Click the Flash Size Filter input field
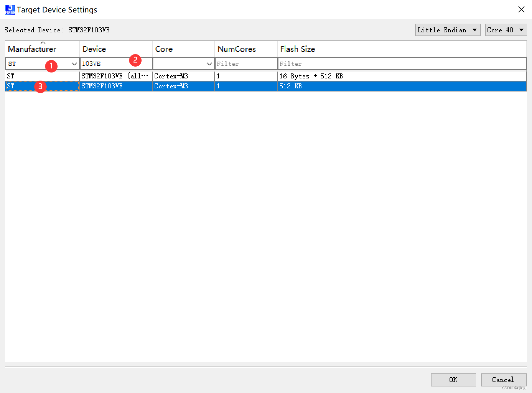The image size is (532, 393). 402,64
